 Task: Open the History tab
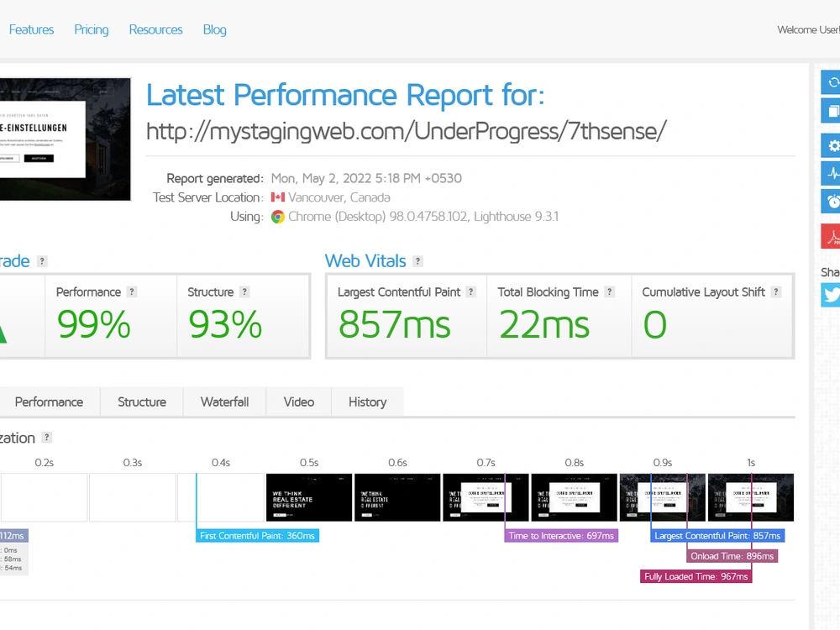(368, 402)
